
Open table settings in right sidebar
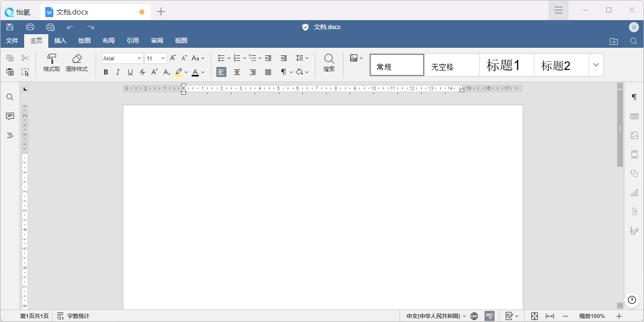(x=634, y=116)
